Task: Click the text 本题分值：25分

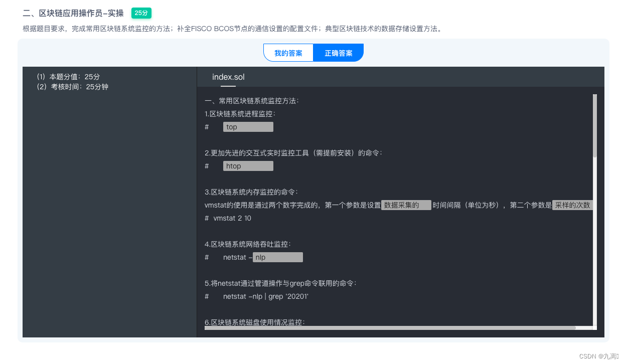Action: click(68, 77)
